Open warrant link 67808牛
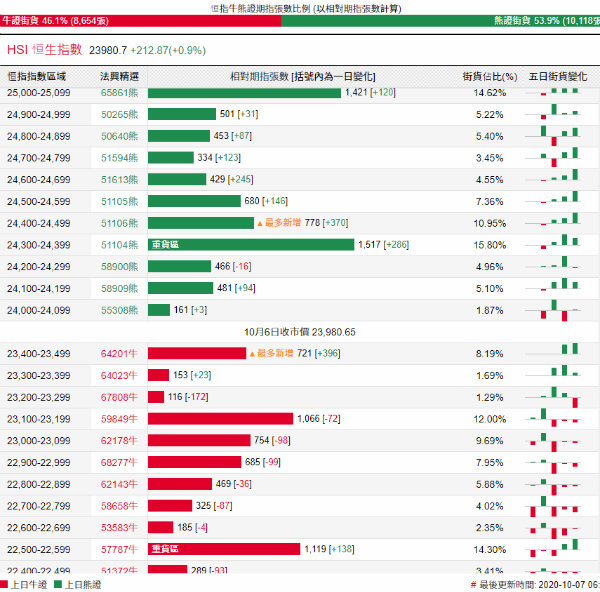 pos(119,397)
